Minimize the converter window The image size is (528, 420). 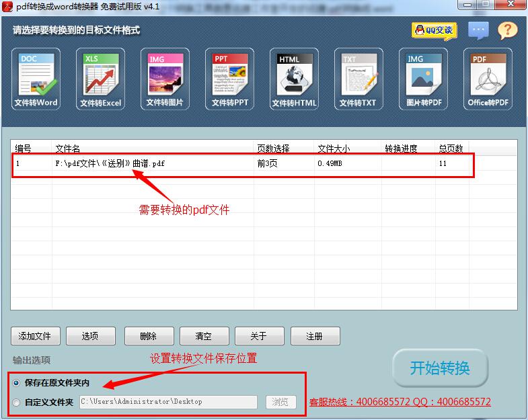coord(467,5)
